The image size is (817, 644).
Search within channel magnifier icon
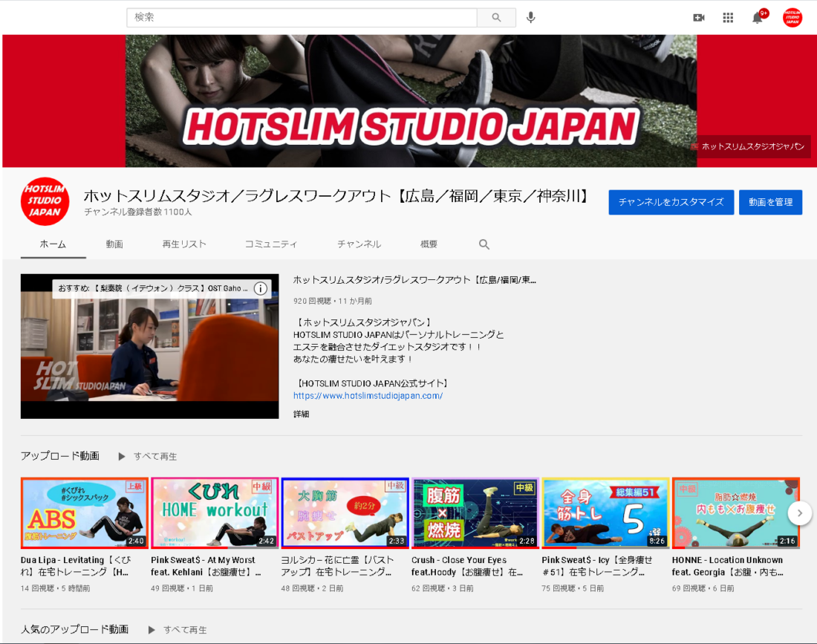[x=484, y=244]
